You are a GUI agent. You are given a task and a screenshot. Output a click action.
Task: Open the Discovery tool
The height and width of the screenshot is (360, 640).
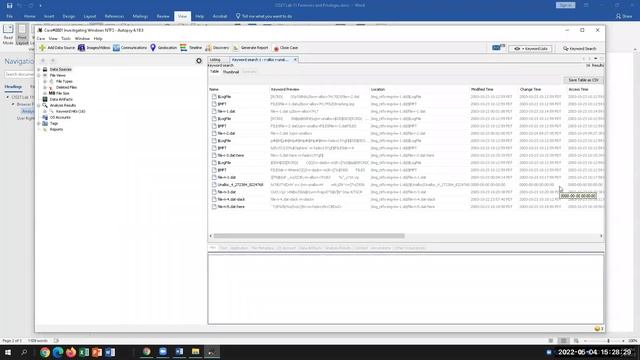tap(217, 48)
